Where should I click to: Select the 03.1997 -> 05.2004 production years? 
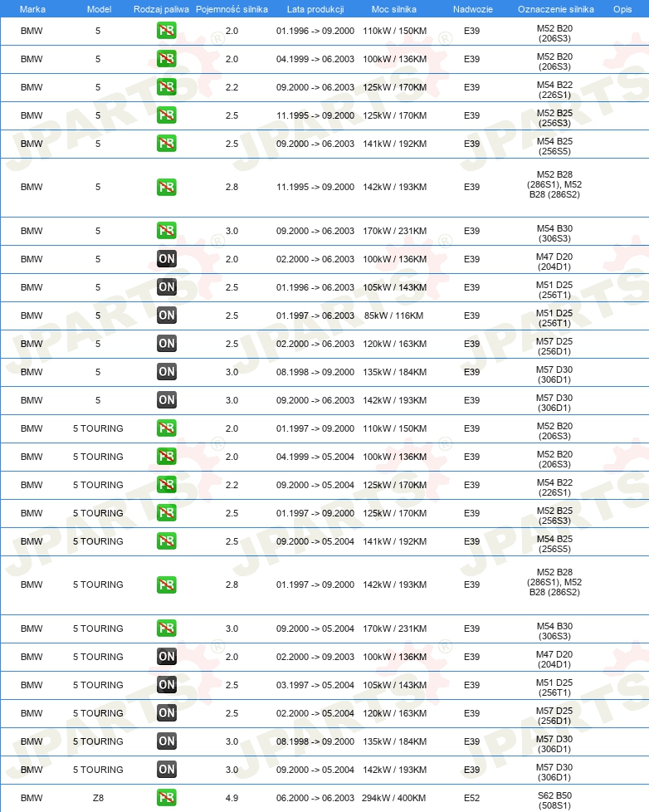pyautogui.click(x=315, y=685)
